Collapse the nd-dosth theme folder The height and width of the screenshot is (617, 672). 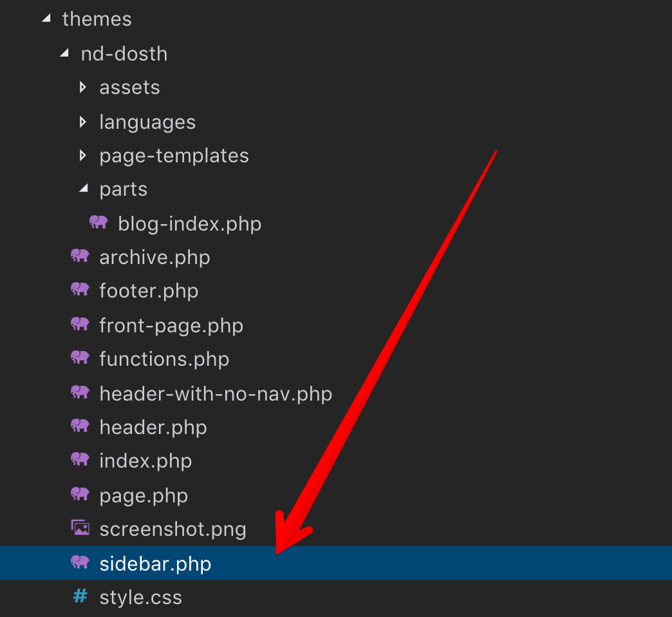(x=64, y=53)
